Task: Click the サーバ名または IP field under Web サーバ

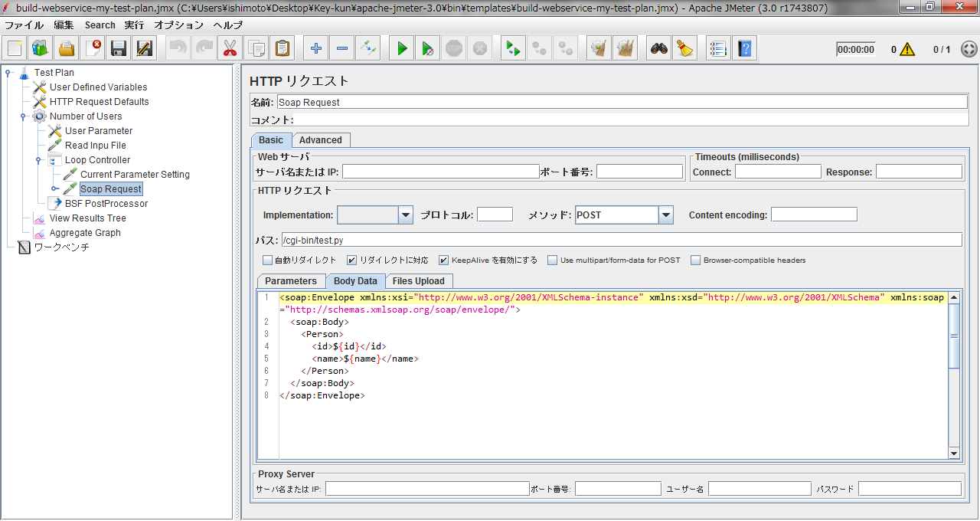Action: tap(441, 172)
